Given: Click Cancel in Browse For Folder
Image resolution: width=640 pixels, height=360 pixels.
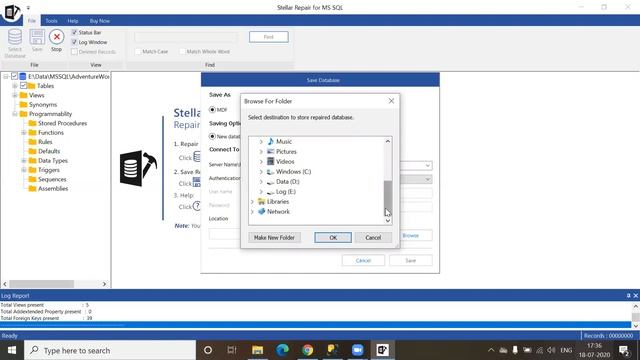Looking at the screenshot, I should coord(373,238).
